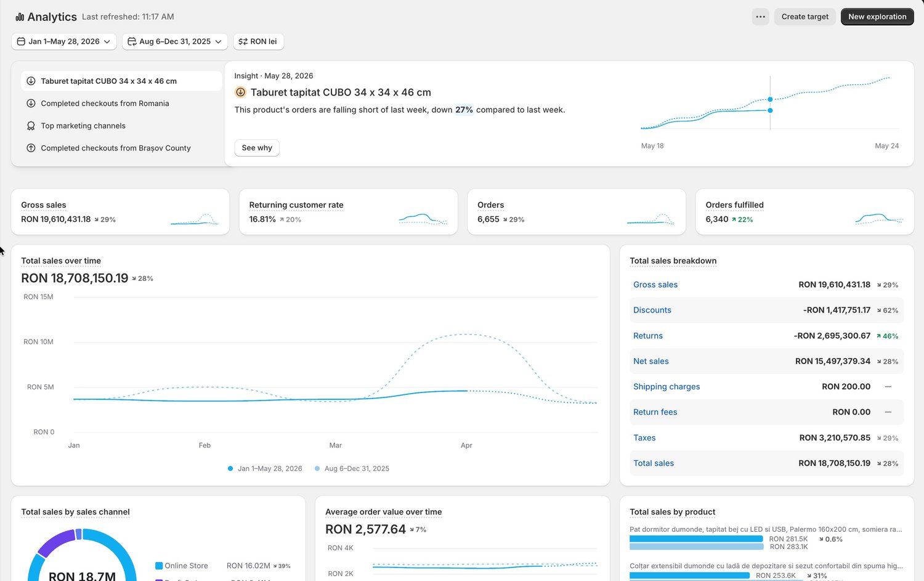Click the Total sales over time heading
This screenshot has width=924, height=581.
[61, 261]
